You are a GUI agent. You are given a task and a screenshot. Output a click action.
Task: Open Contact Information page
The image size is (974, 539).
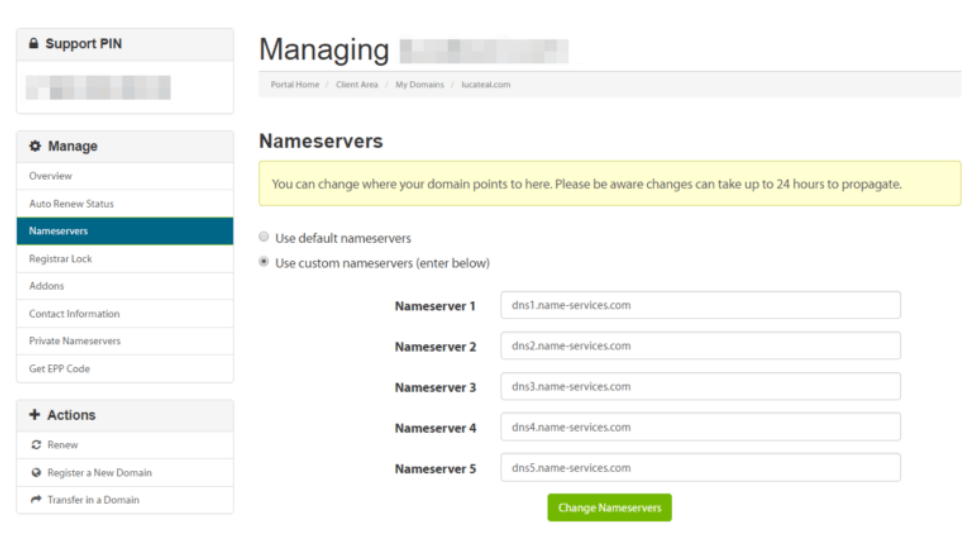click(125, 314)
